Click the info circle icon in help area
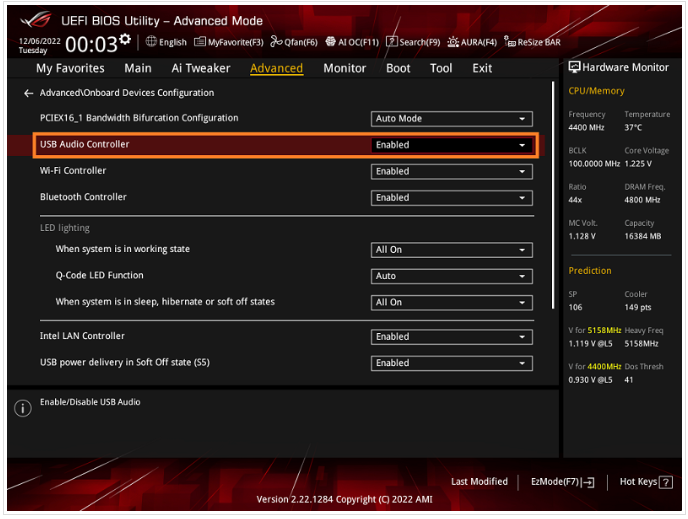Viewport: 688px width, 519px height. click(23, 408)
